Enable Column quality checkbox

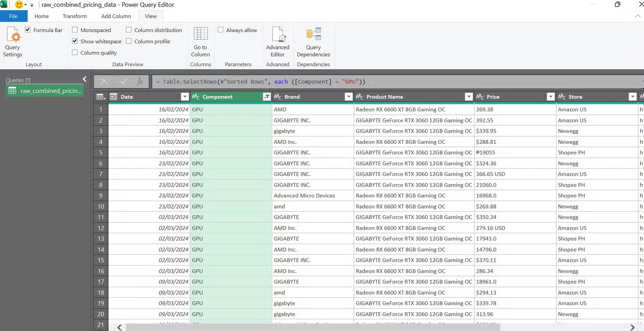(x=75, y=52)
